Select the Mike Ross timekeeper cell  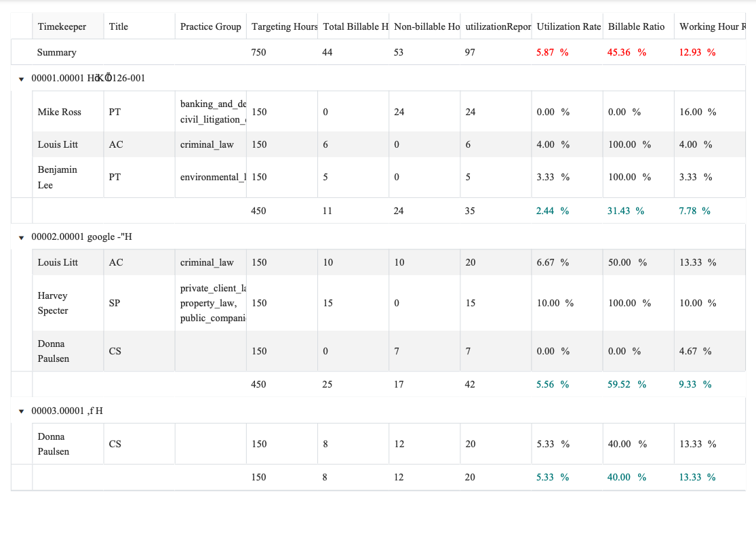coord(60,112)
